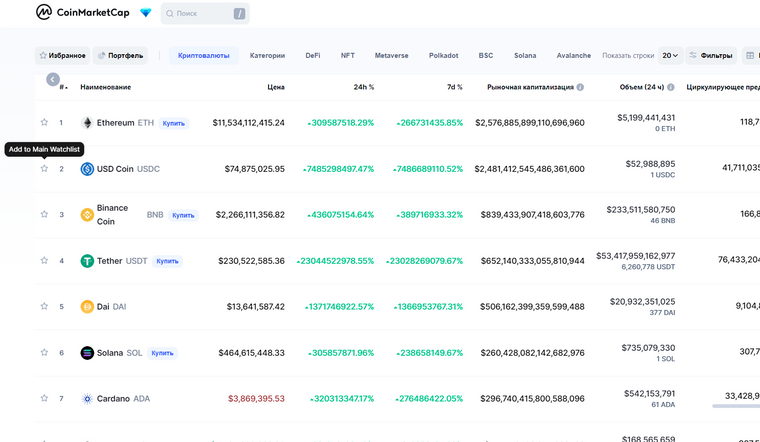Click the Ethereum coin logo
The height and width of the screenshot is (442, 760).
(x=87, y=123)
